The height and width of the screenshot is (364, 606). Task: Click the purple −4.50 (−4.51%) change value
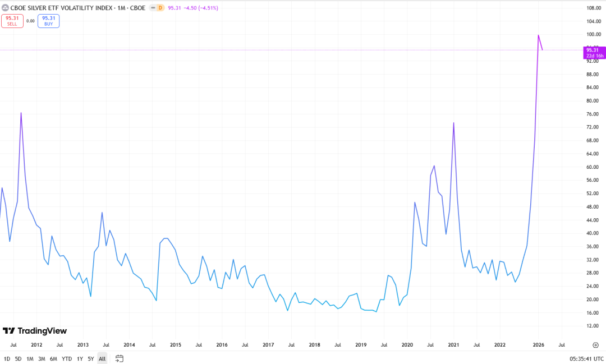point(200,8)
